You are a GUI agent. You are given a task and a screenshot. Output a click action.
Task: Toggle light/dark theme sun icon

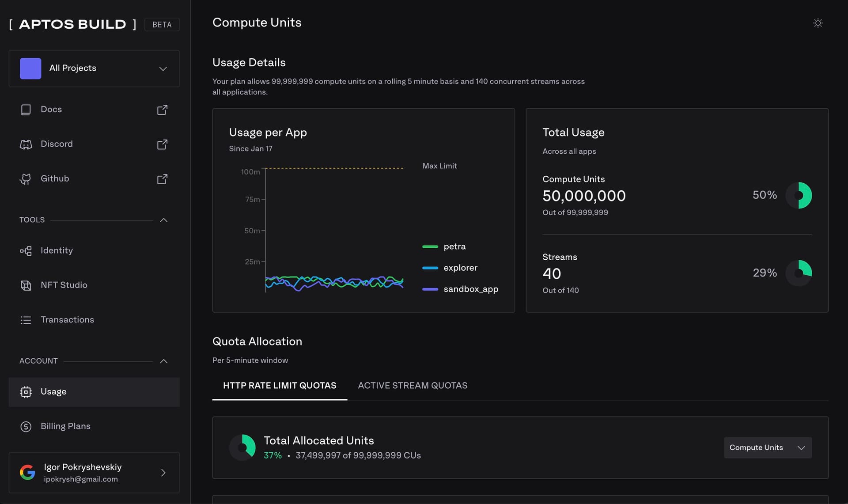(x=818, y=23)
